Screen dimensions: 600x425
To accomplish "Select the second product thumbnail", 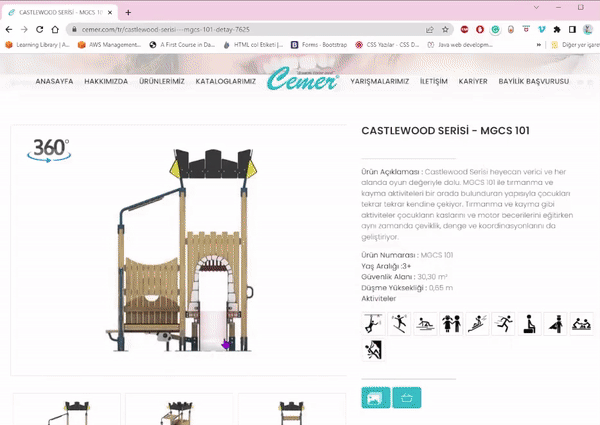I will [179, 409].
